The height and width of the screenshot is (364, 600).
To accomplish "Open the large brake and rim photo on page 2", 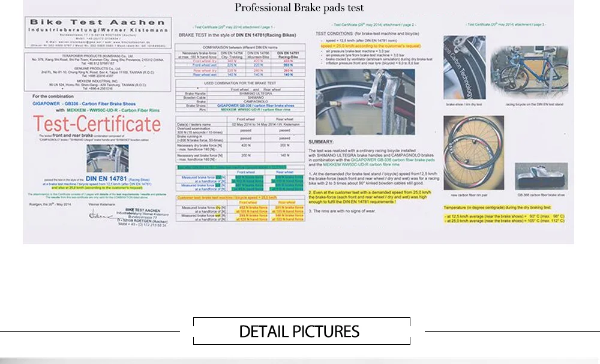I will [x=365, y=102].
